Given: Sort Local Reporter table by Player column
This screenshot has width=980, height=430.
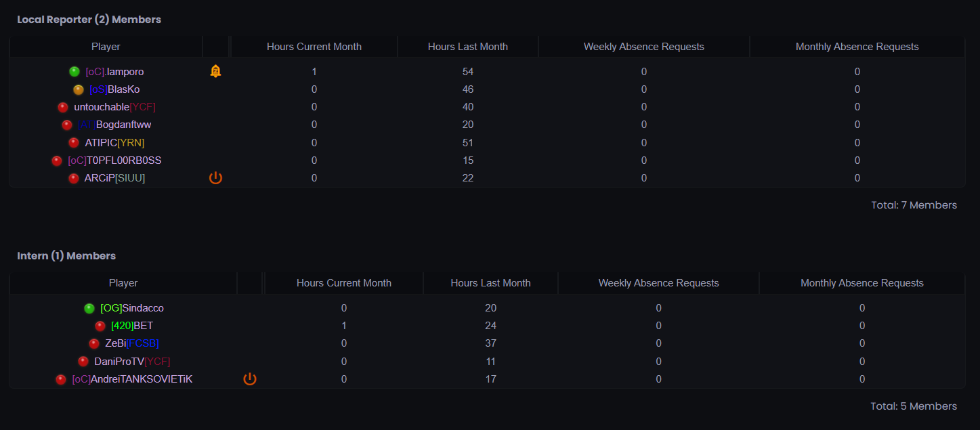Looking at the screenshot, I should pos(106,47).
